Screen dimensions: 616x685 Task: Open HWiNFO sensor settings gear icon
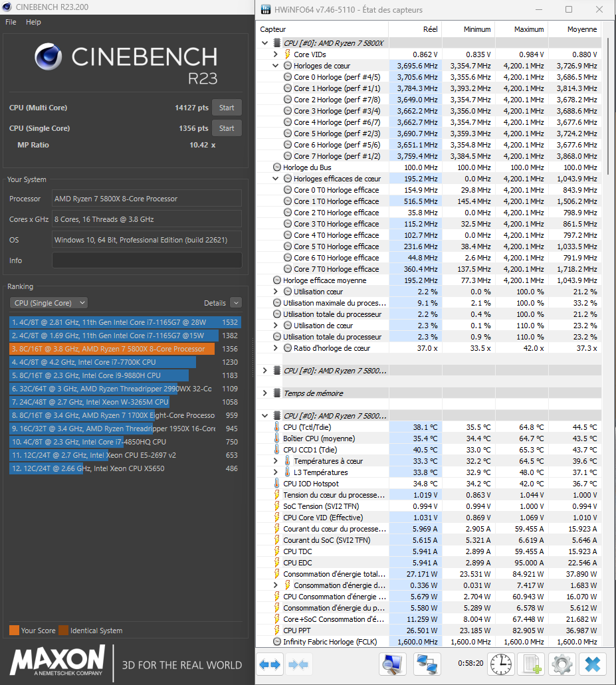562,664
